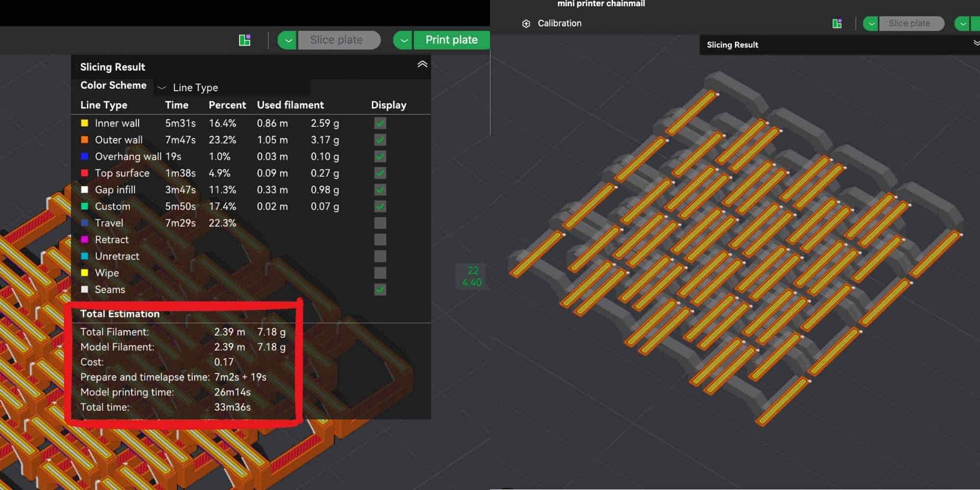Click the 'Custom' line type label

coord(113,207)
